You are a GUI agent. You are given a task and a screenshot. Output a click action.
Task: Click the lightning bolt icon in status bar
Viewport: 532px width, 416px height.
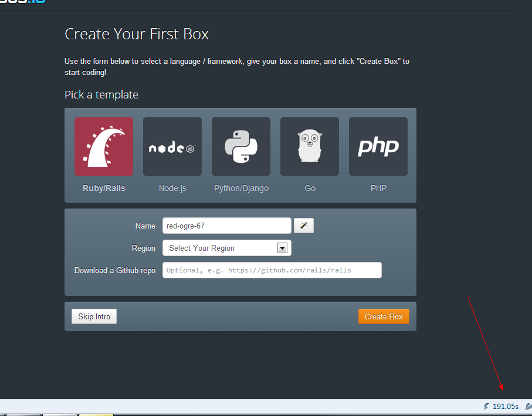click(x=486, y=406)
